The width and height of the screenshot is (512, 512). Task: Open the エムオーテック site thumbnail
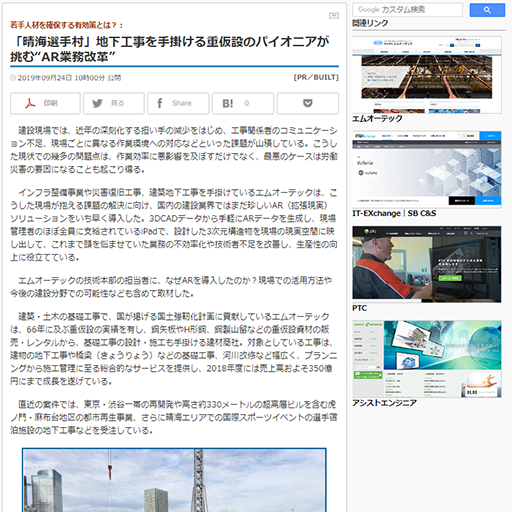click(427, 75)
